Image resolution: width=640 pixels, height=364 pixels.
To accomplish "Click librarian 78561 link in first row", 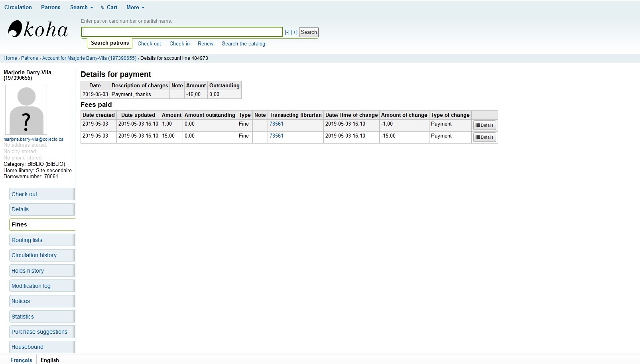I will tap(276, 124).
